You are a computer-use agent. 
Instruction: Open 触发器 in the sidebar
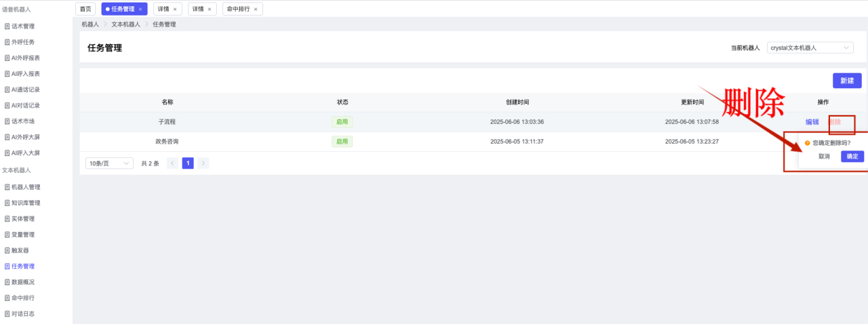[x=20, y=250]
